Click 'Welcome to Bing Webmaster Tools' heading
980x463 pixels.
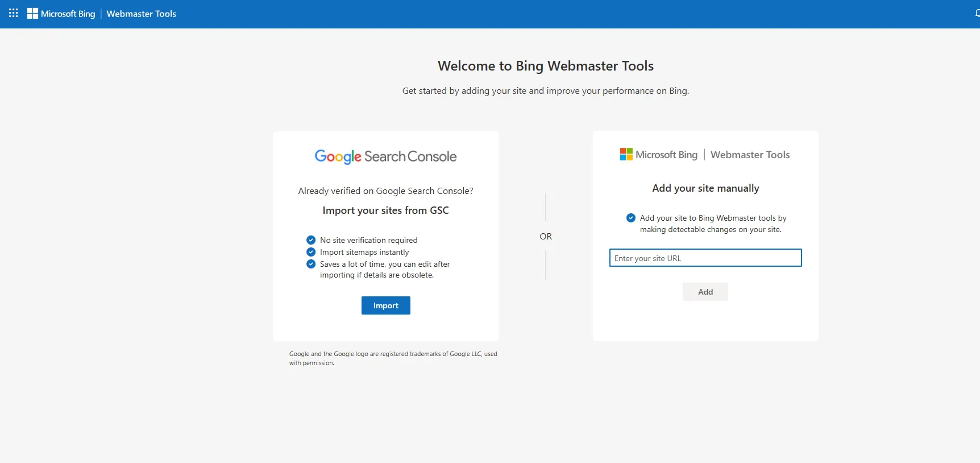coord(546,66)
